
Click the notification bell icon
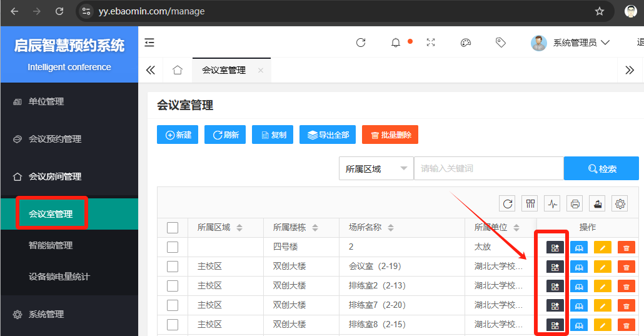(396, 43)
